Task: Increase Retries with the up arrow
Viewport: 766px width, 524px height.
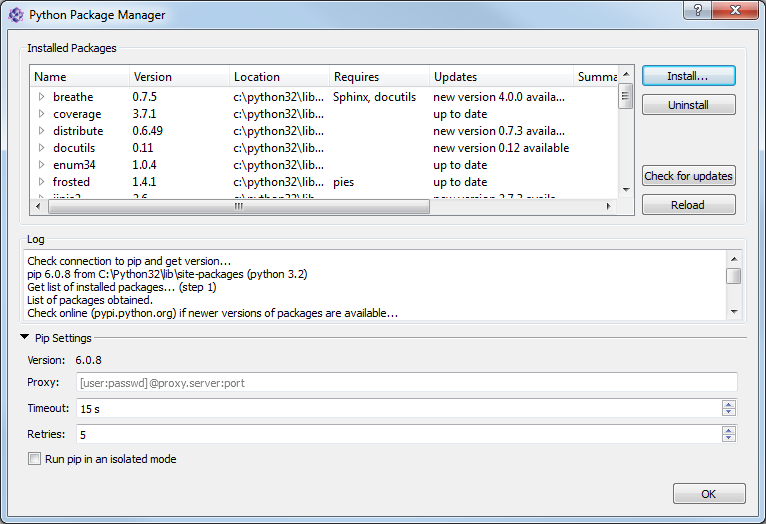Action: point(728,430)
